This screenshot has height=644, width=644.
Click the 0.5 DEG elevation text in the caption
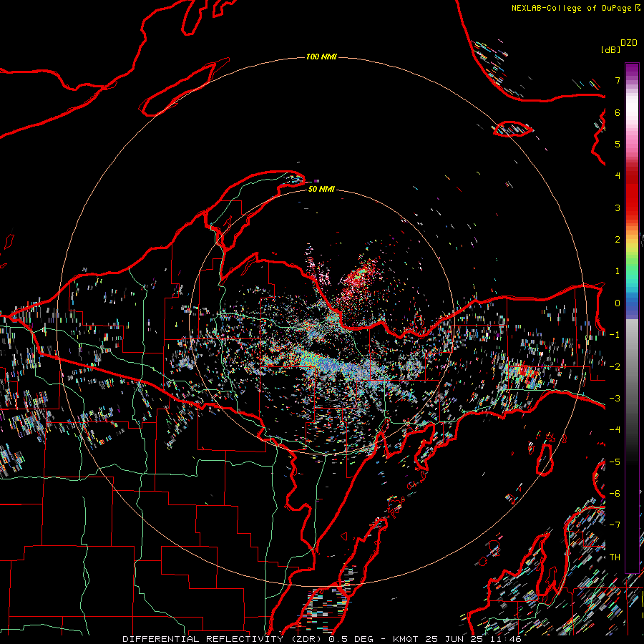point(351,639)
